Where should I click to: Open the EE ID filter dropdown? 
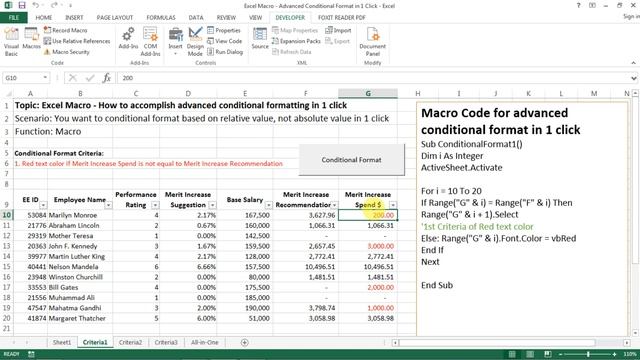[43, 205]
